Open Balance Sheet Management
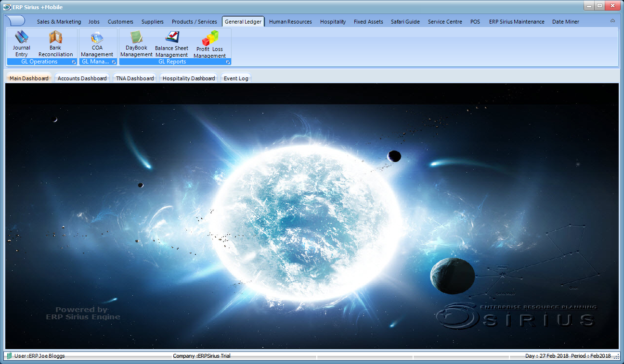624x364 pixels. (171, 44)
